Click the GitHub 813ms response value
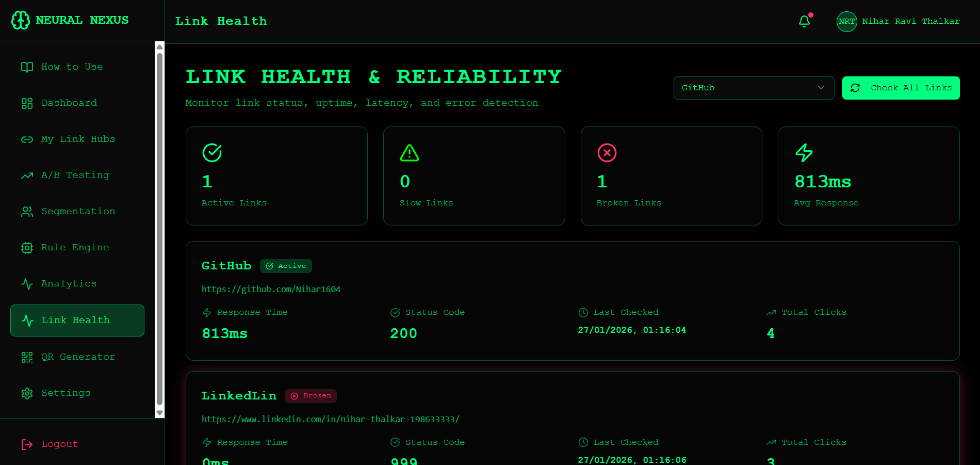The height and width of the screenshot is (465, 980). coord(225,334)
